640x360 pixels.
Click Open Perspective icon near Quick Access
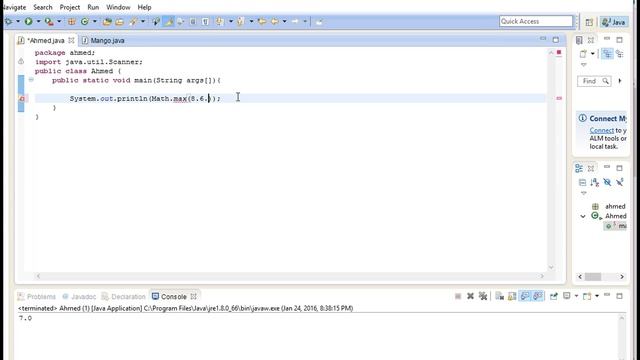(x=589, y=22)
